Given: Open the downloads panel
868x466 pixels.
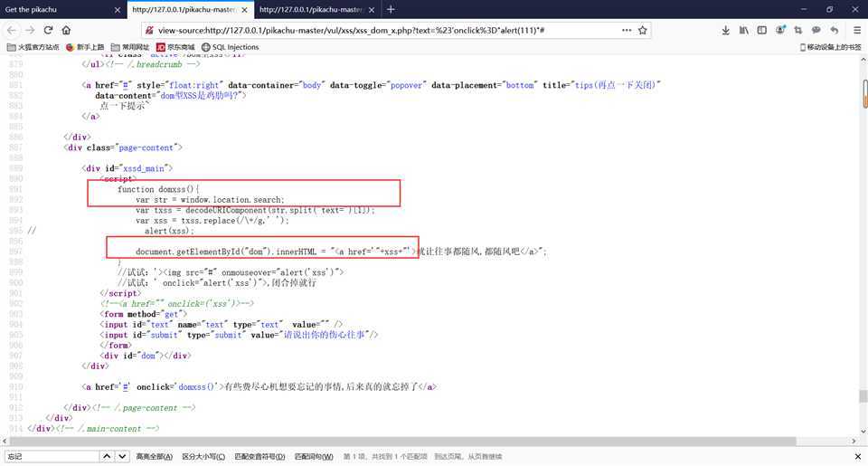Looking at the screenshot, I should 725,30.
